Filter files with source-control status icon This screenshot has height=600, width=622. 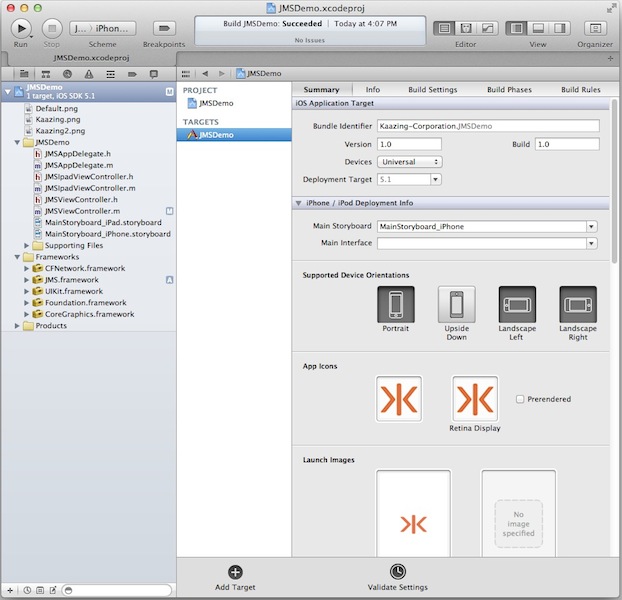[x=40, y=590]
